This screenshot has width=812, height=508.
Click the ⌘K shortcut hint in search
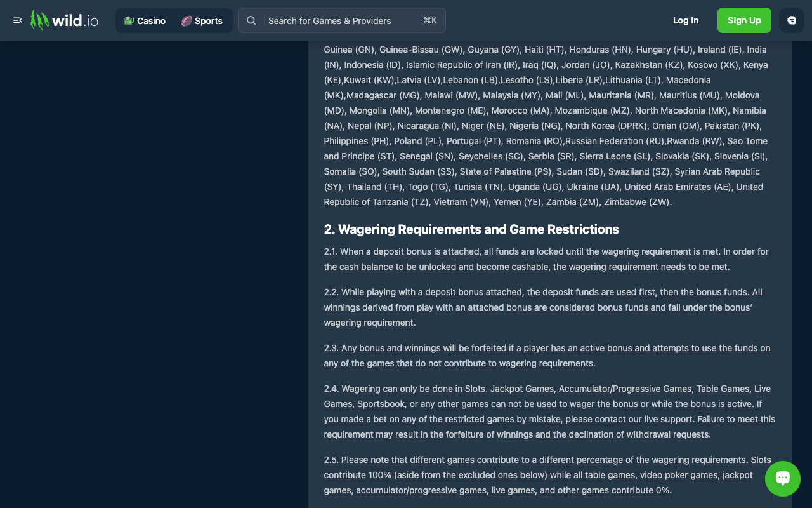click(429, 20)
